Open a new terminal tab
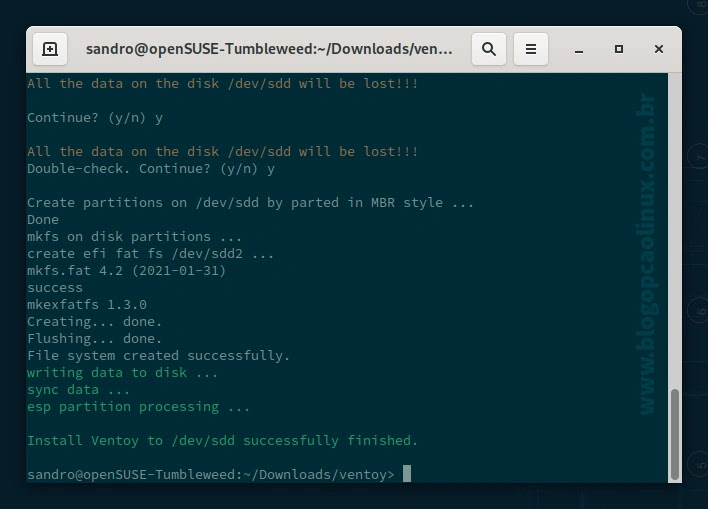Screen dimensions: 708x509 (50, 49)
